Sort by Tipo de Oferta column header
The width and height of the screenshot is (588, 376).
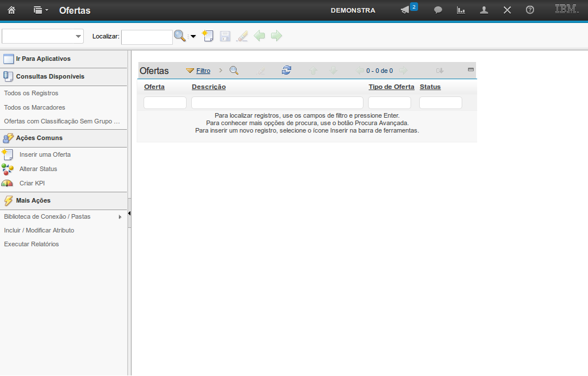[391, 87]
